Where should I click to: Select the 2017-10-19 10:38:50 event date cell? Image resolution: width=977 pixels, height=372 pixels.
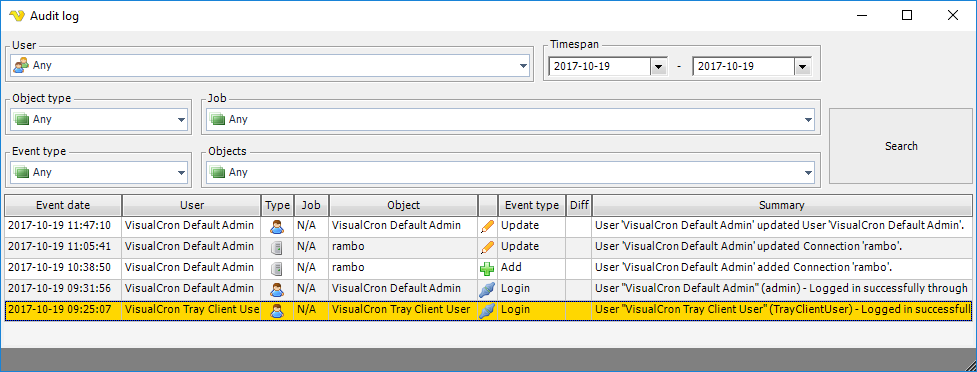pos(63,268)
